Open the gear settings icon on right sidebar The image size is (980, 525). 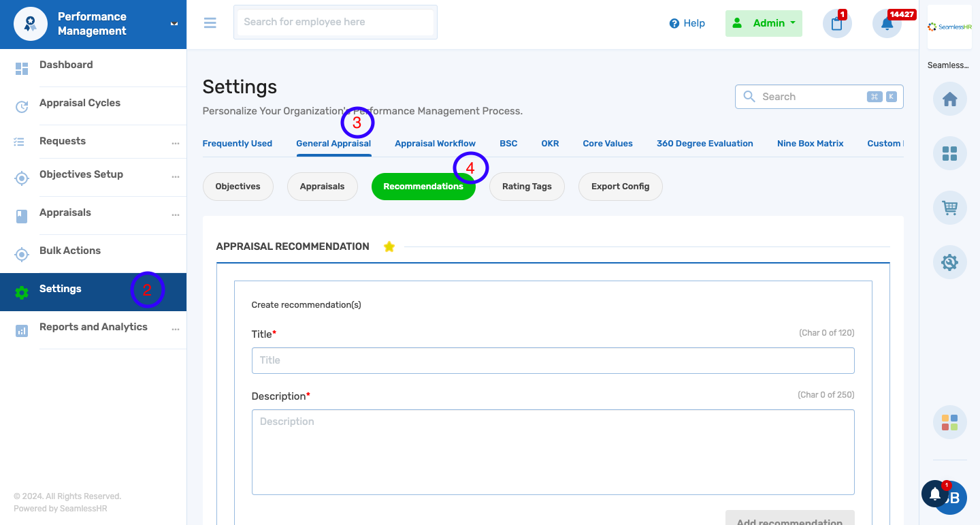coord(949,262)
